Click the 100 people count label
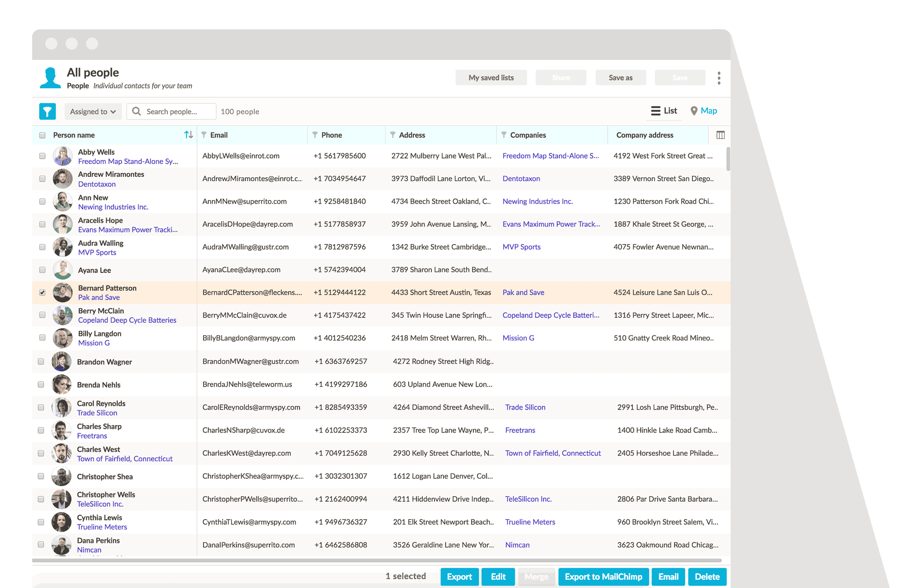This screenshot has height=588, width=920. pyautogui.click(x=240, y=111)
